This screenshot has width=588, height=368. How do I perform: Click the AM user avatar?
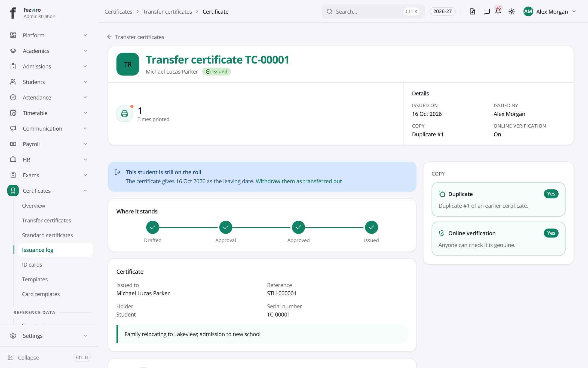pos(528,11)
